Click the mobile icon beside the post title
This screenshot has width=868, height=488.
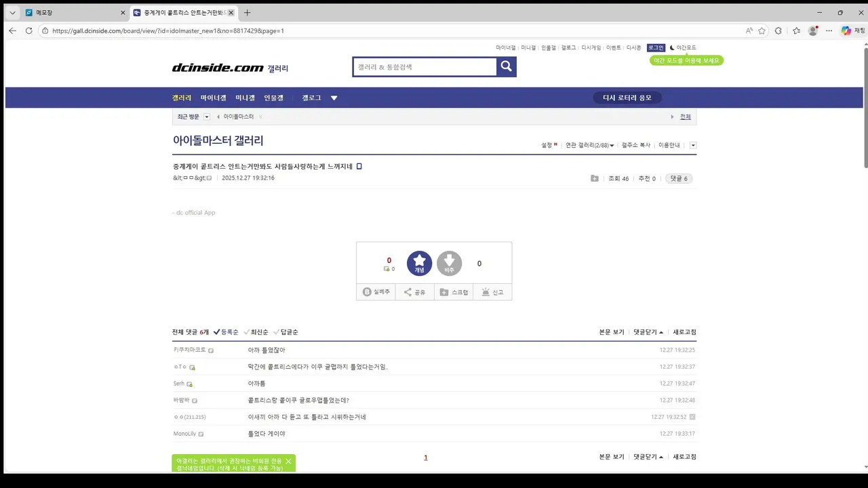click(359, 166)
